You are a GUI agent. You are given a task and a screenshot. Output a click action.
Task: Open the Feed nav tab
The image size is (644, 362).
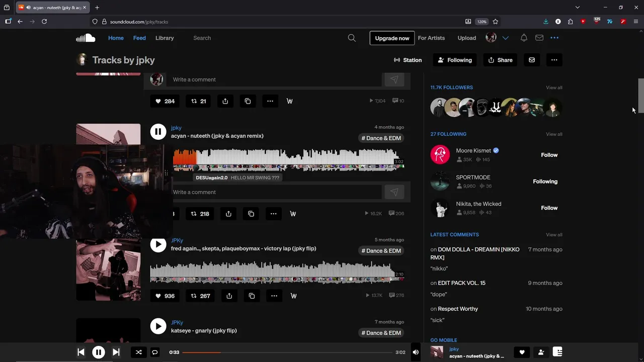click(x=139, y=38)
